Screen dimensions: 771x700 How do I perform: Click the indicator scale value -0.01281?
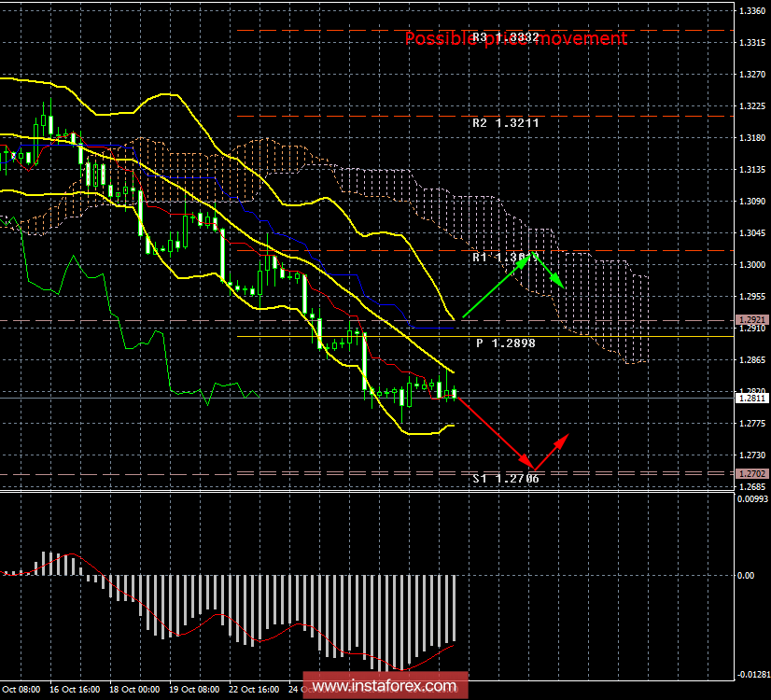[753, 675]
